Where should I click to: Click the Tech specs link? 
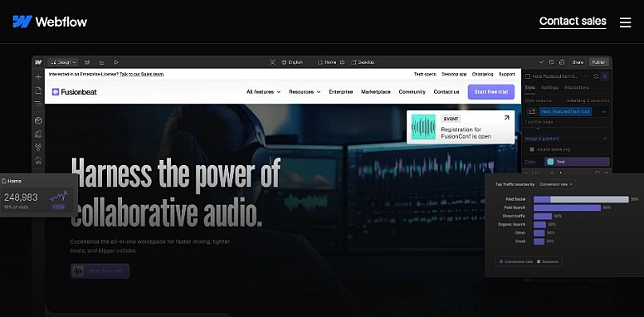(425, 75)
